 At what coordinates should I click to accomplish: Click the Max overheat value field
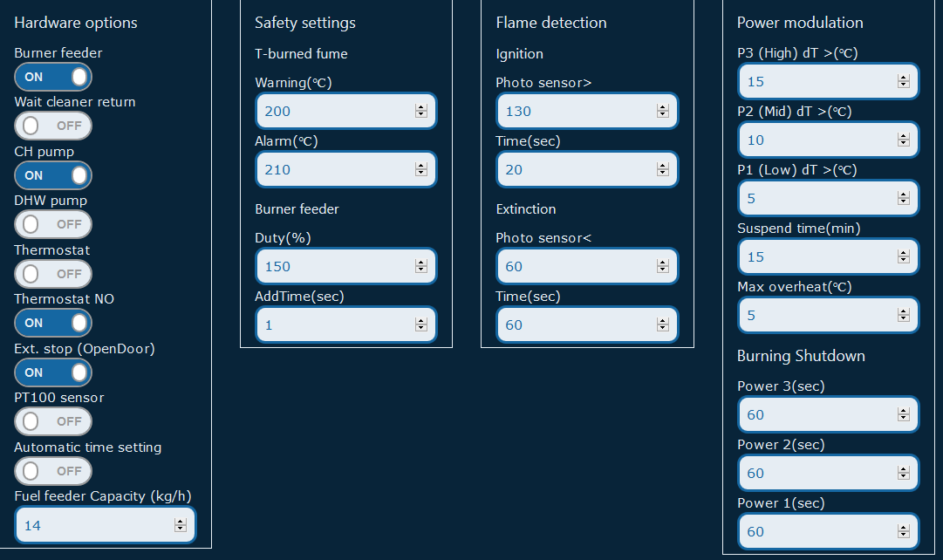(x=820, y=315)
